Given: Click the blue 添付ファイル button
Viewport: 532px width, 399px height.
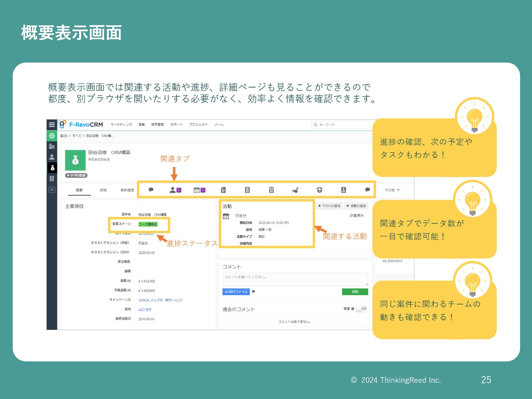Looking at the screenshot, I should click(x=236, y=292).
